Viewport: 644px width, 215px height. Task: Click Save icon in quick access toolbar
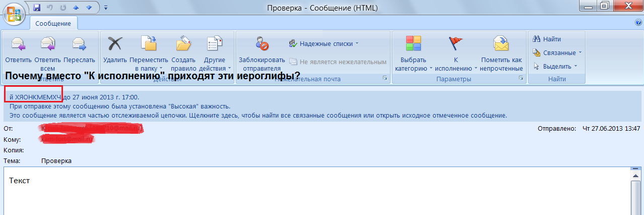point(36,8)
